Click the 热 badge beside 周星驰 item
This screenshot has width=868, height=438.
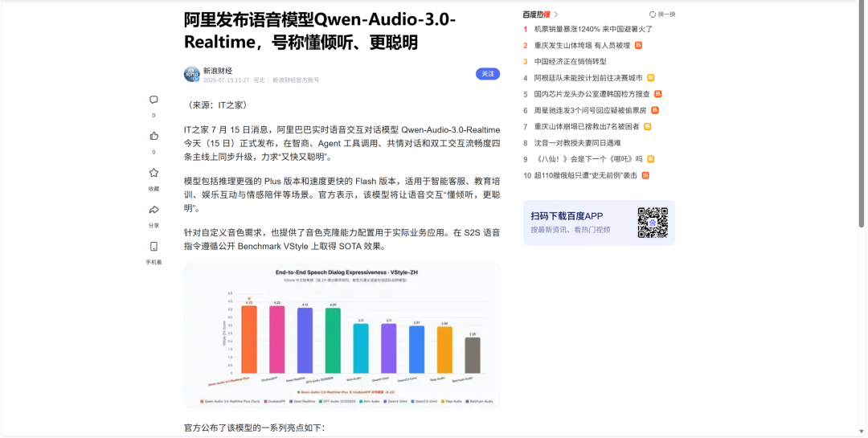pyautogui.click(x=655, y=110)
